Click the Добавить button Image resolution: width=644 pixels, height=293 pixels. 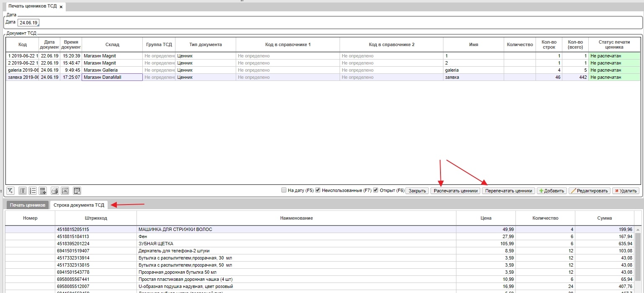[x=552, y=191]
